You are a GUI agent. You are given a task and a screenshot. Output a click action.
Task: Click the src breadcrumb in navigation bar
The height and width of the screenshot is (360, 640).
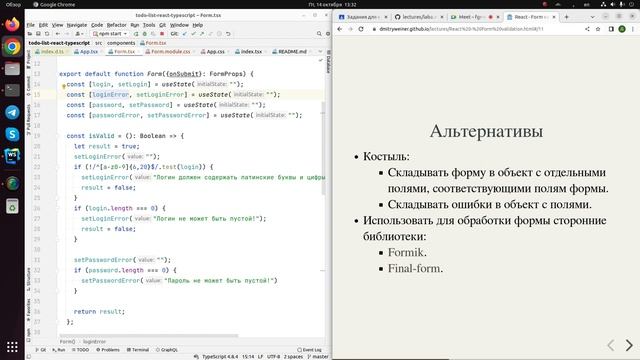tap(98, 43)
